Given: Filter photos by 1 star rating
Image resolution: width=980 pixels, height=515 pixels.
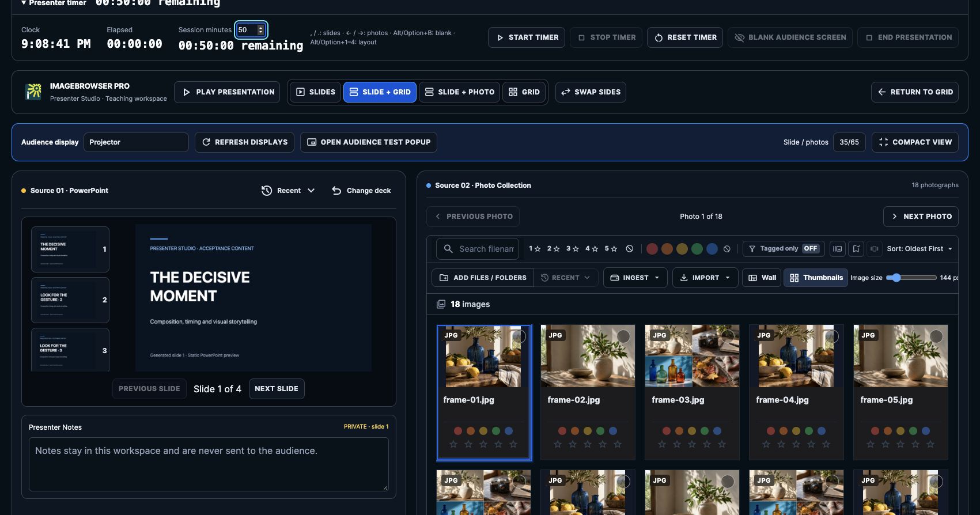Looking at the screenshot, I should tap(535, 249).
